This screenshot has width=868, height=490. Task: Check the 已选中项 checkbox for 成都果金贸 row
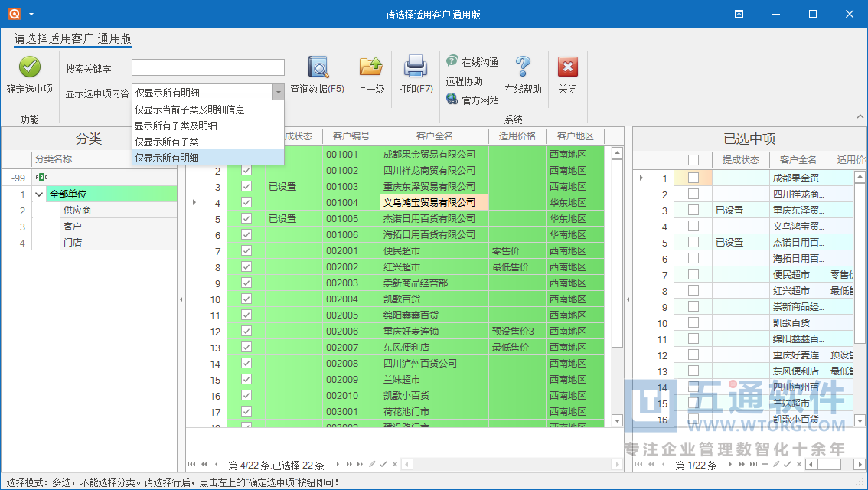click(x=693, y=178)
